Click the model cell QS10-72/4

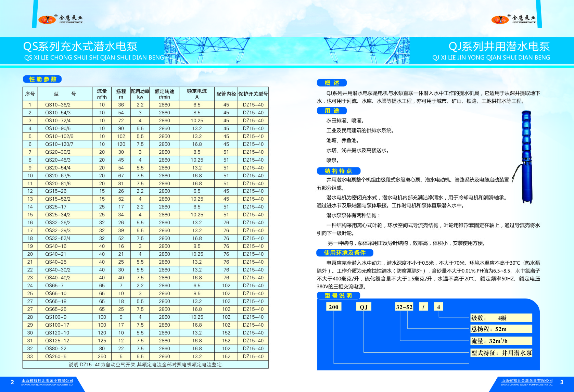[x=65, y=121]
